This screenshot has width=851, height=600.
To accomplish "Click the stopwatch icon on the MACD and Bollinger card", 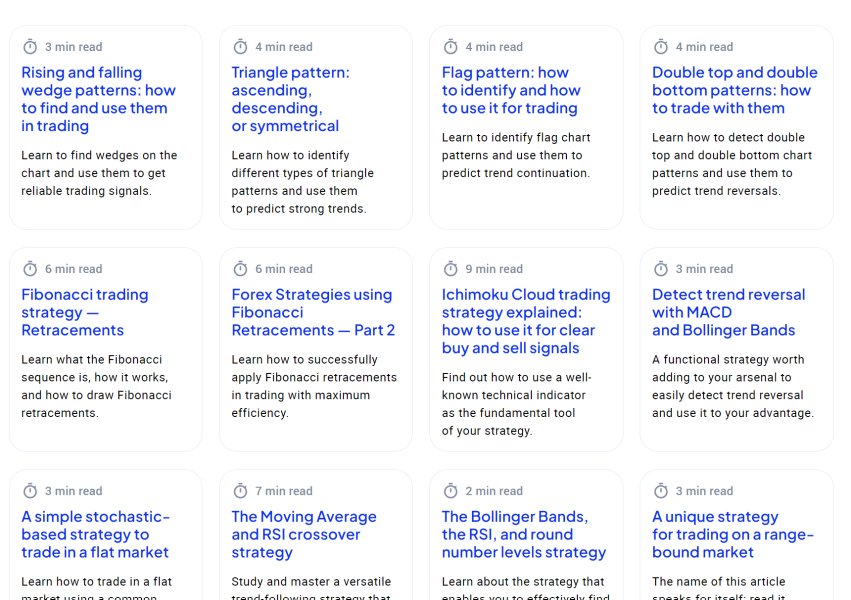I will click(x=661, y=269).
